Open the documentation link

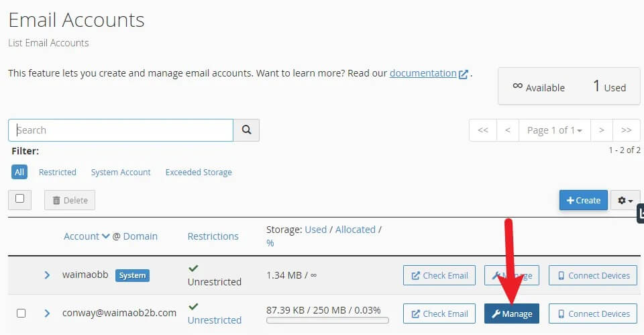(423, 73)
